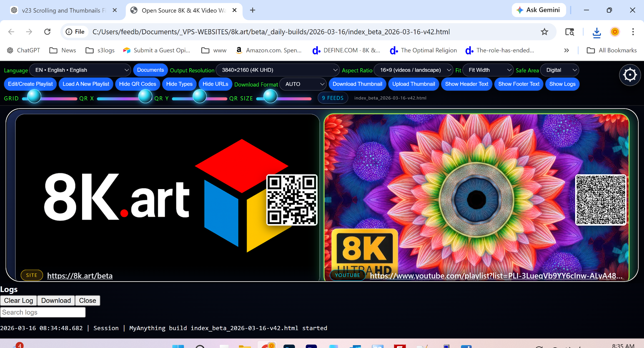Reload the page with the refresh icon
Viewport: 644px width, 348px height.
point(47,32)
